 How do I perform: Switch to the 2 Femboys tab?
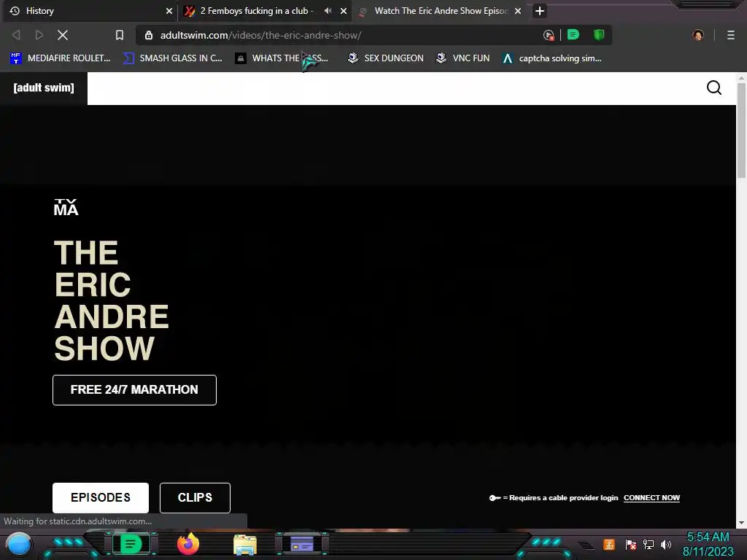264,11
